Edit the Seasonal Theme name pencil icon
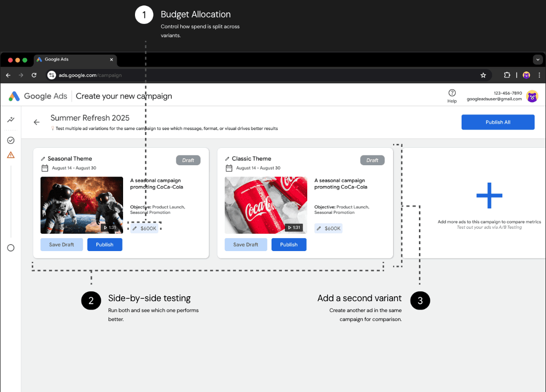This screenshot has width=546, height=392. (43, 159)
